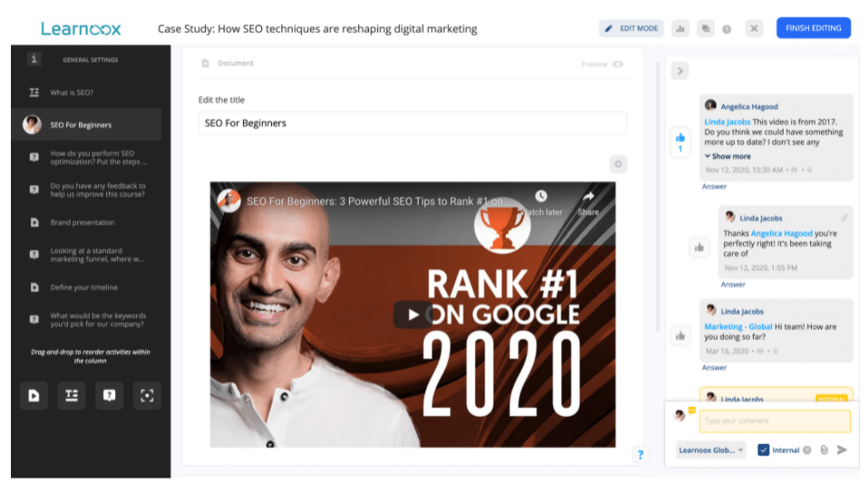868x484 pixels.
Task: Collapse the comments panel with chevron
Action: point(680,71)
